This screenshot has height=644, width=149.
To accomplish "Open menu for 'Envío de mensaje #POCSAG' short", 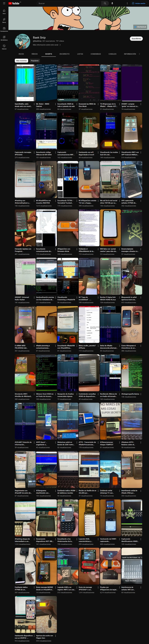I will click(x=98, y=587).
